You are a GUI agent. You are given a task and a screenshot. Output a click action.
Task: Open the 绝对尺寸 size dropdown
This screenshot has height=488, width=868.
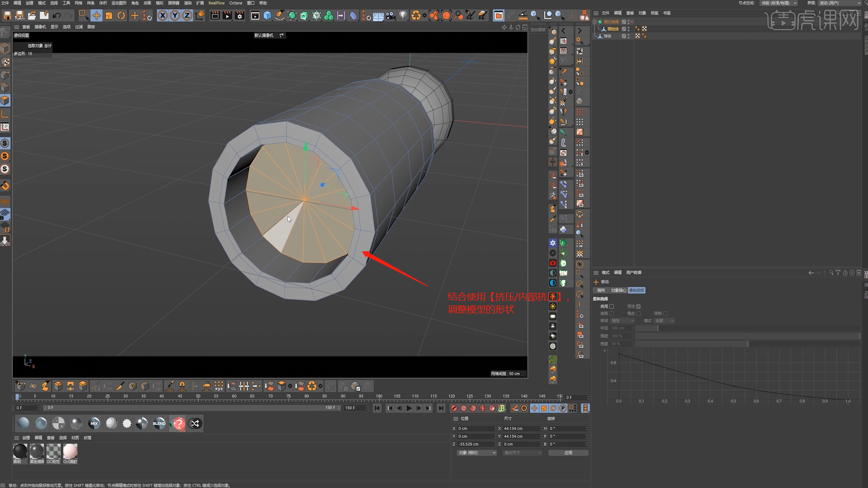[x=522, y=453]
